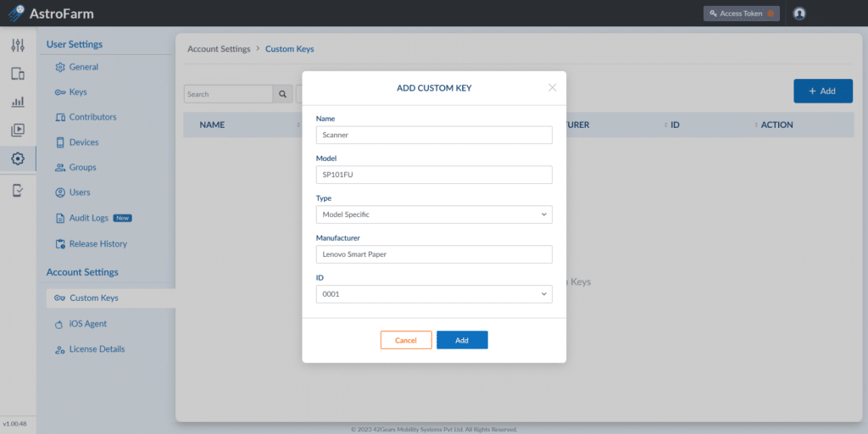This screenshot has width=868, height=434.
Task: Open the bar chart reports icon
Action: click(18, 102)
